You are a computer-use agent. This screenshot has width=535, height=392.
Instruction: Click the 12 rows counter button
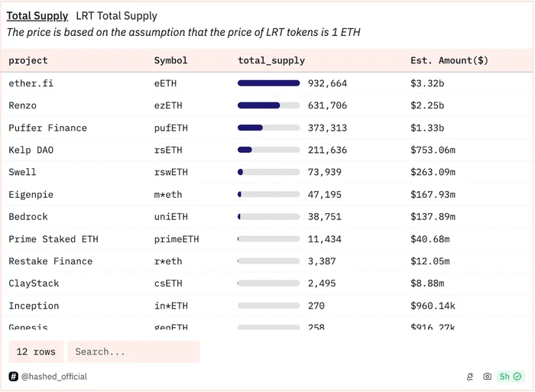pyautogui.click(x=36, y=352)
